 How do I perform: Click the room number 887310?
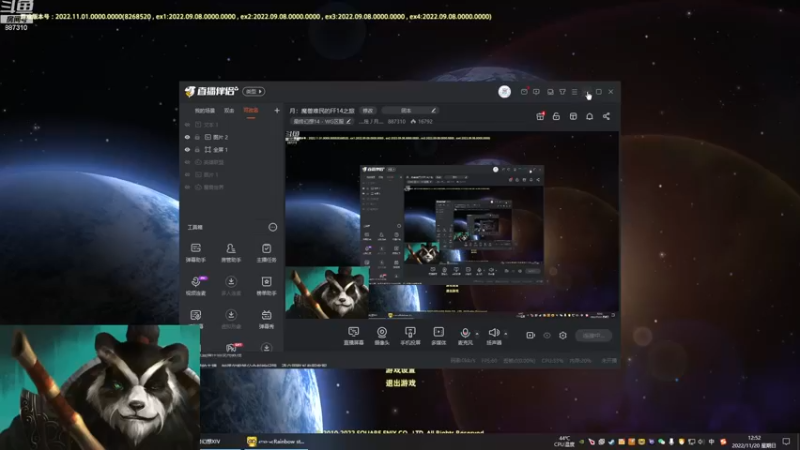[396, 121]
